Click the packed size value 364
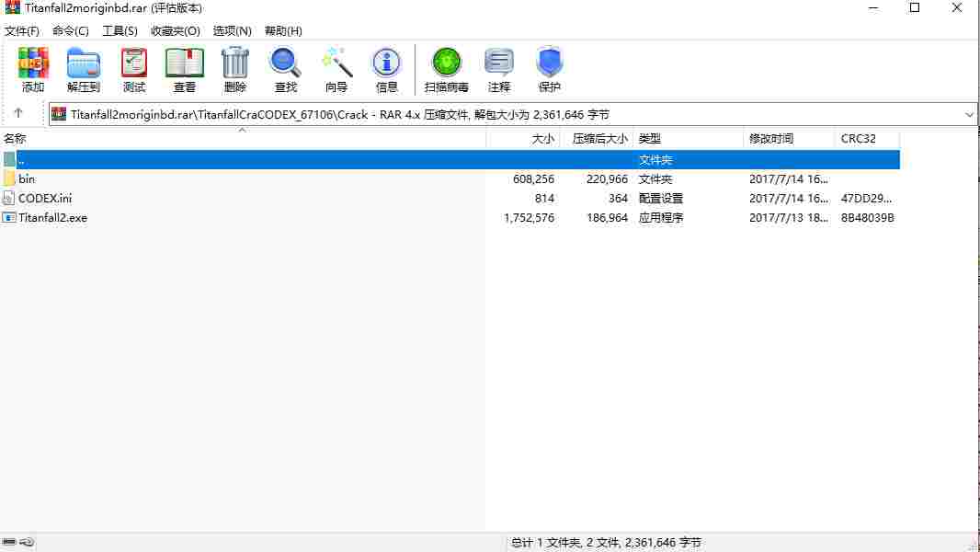The width and height of the screenshot is (980, 552). [618, 198]
